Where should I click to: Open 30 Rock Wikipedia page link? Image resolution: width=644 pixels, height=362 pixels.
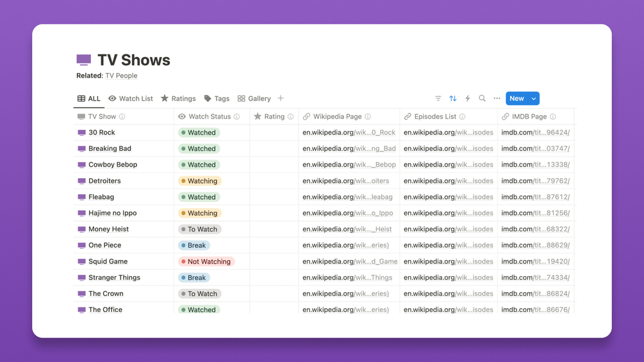pyautogui.click(x=349, y=133)
